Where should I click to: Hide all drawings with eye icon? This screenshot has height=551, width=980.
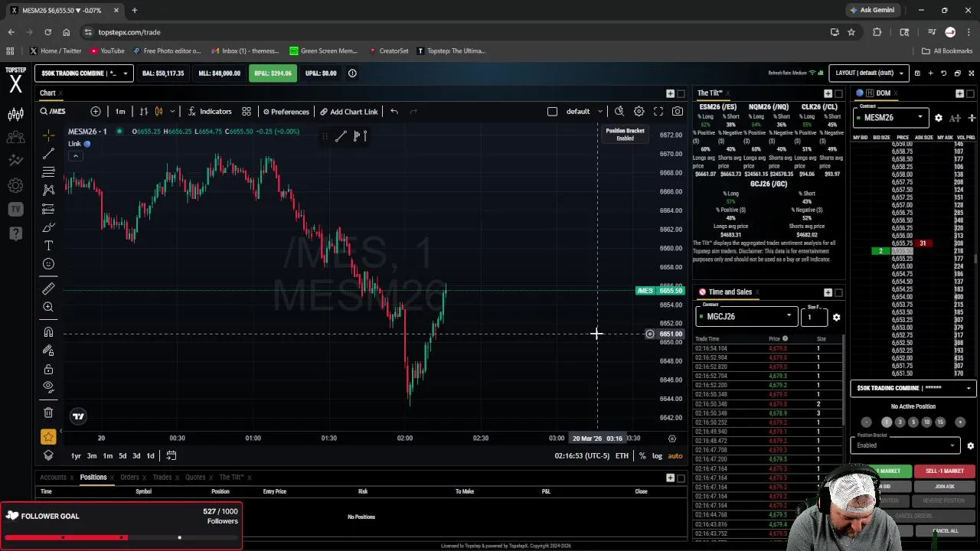[48, 387]
